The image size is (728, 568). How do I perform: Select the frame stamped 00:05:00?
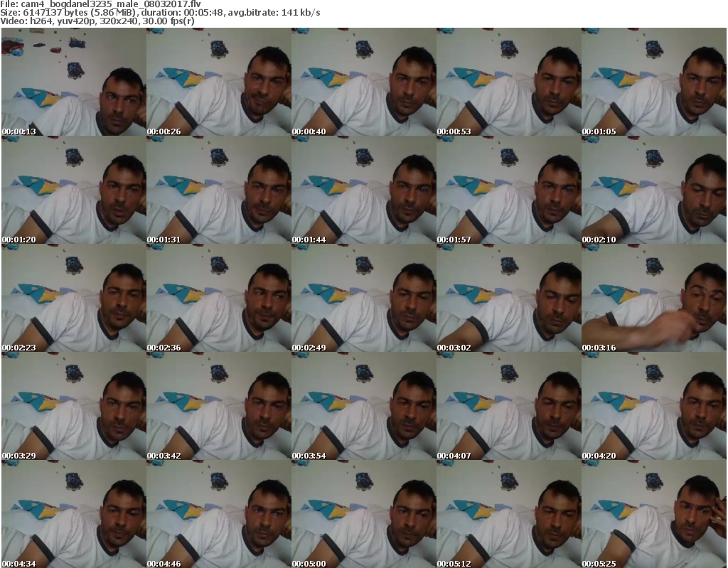pyautogui.click(x=363, y=514)
